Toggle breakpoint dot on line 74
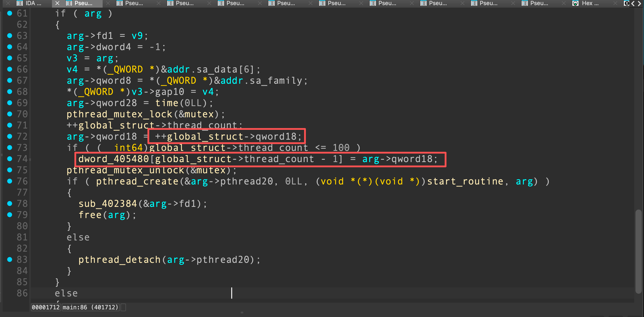 click(10, 159)
